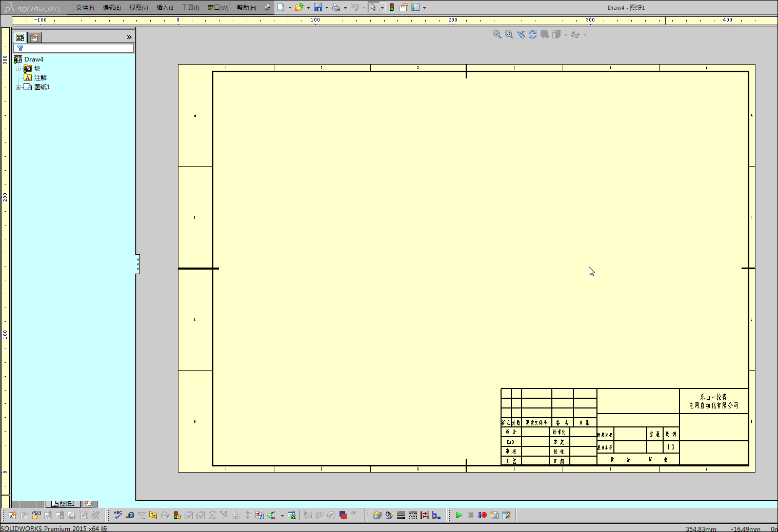Toggle the color display mode icon
The height and width of the screenshot is (532, 778).
(x=436, y=515)
